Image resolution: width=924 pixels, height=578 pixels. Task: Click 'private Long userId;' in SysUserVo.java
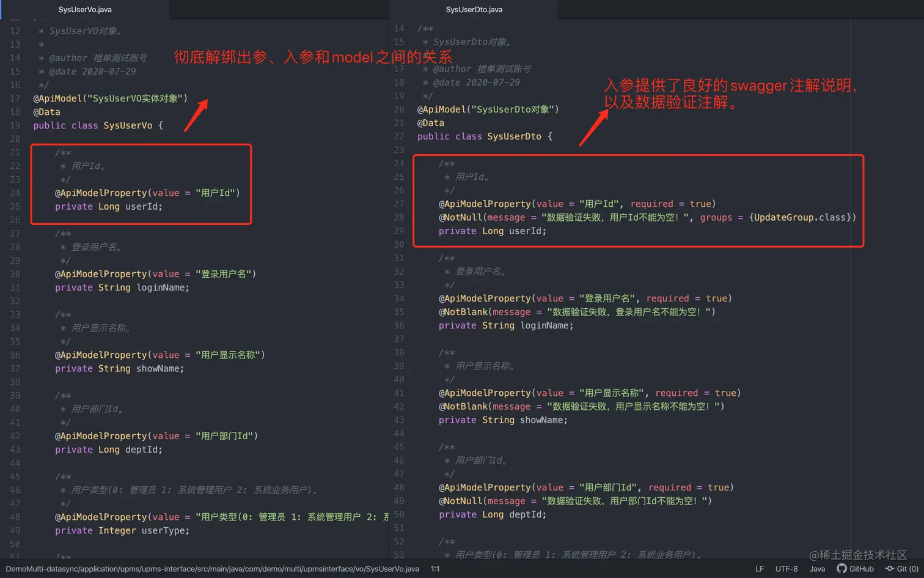click(x=109, y=207)
